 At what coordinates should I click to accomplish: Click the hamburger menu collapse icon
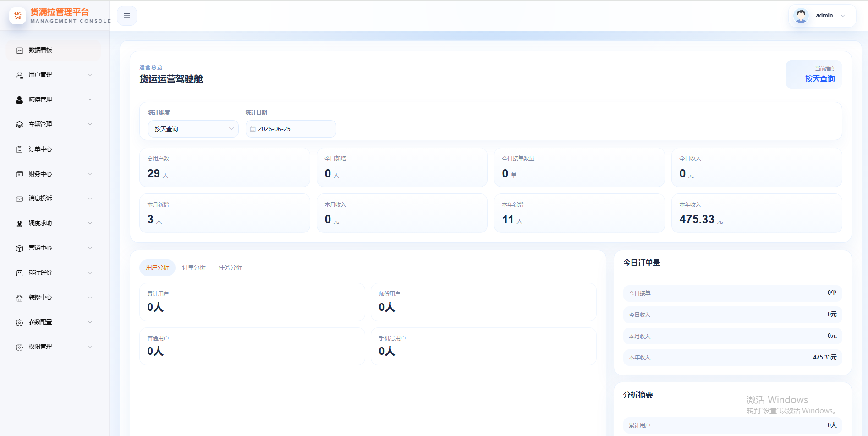tap(127, 16)
